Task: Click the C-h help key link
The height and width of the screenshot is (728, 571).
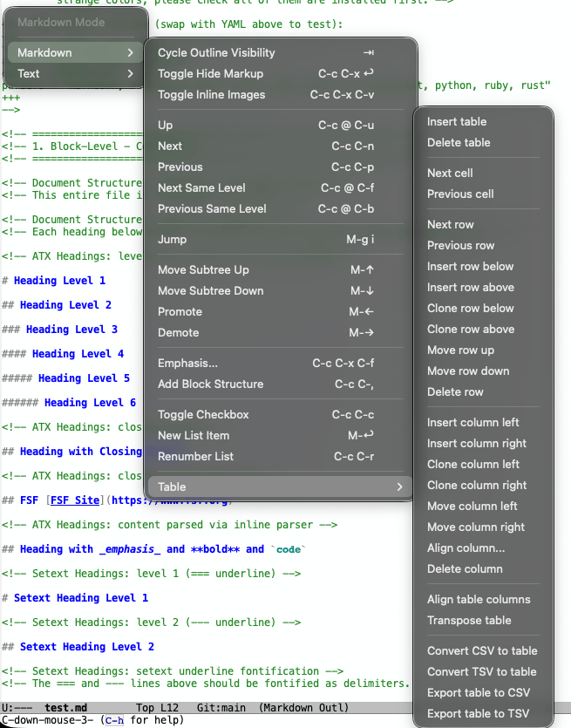Action: click(114, 720)
